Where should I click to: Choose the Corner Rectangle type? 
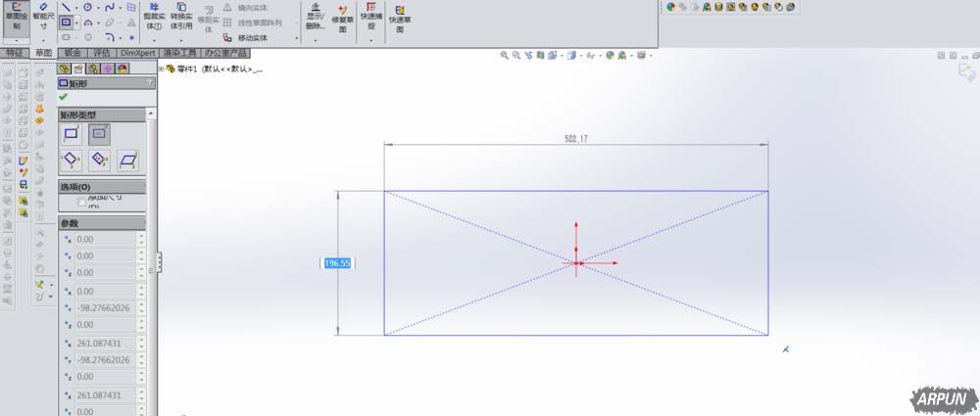point(70,134)
